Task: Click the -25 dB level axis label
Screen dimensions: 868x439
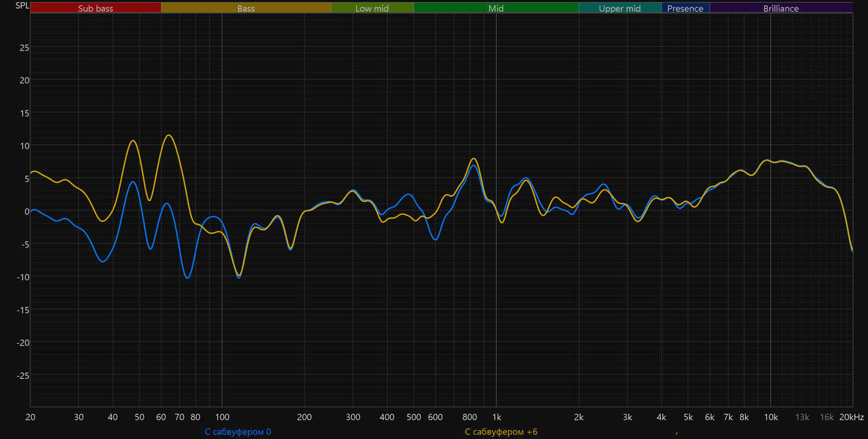Action: [23, 375]
